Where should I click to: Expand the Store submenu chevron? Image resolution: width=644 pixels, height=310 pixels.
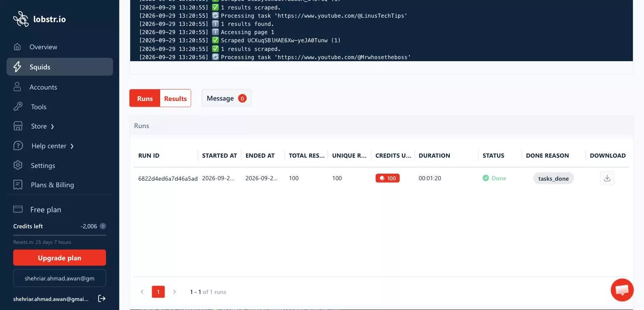click(x=53, y=126)
